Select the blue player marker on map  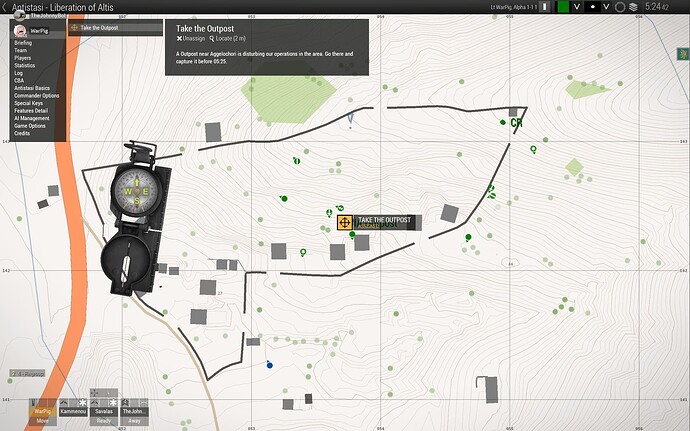tap(269, 365)
